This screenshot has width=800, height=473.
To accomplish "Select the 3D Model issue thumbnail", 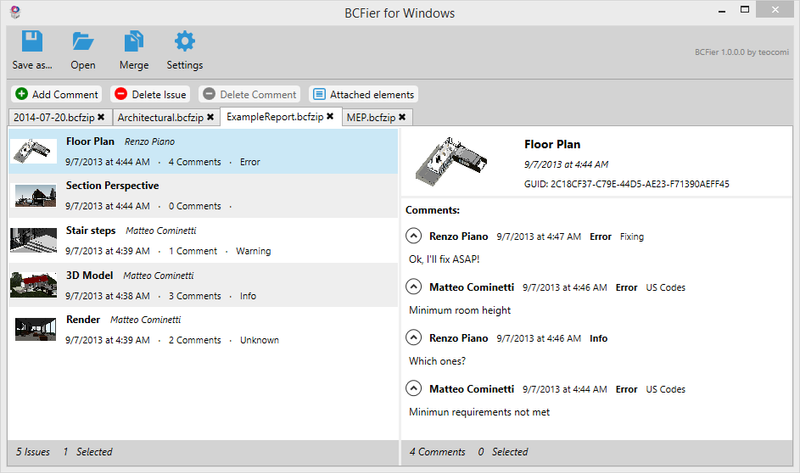I will click(34, 285).
